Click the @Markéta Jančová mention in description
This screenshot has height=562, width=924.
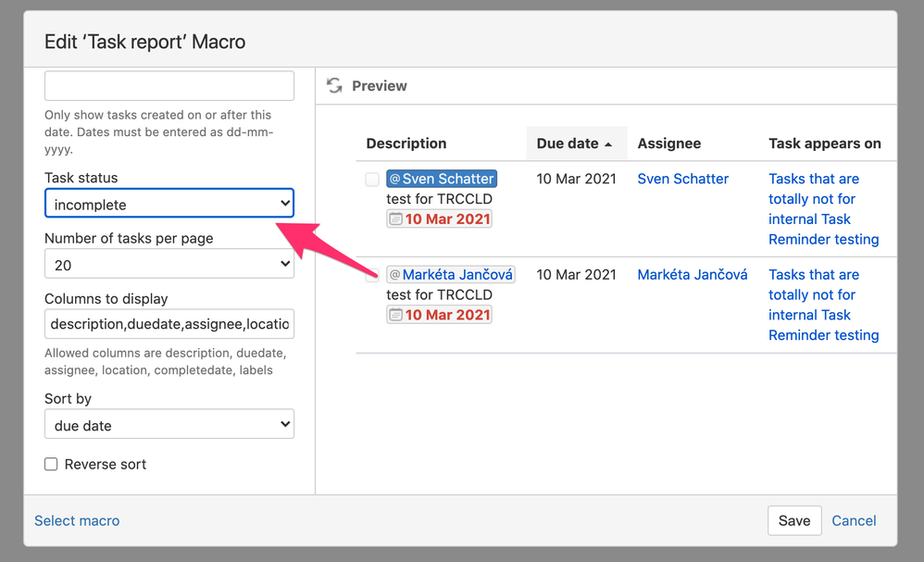[451, 275]
